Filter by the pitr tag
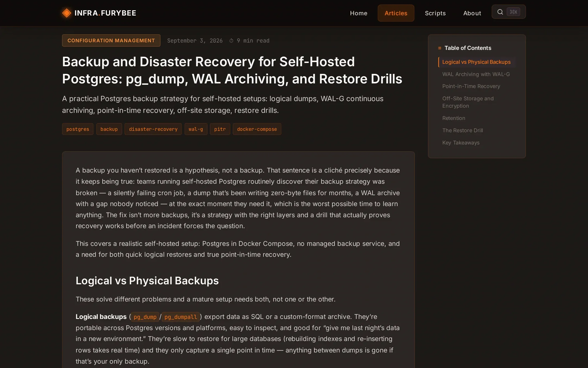Viewport: 588px width, 368px height. 220,129
